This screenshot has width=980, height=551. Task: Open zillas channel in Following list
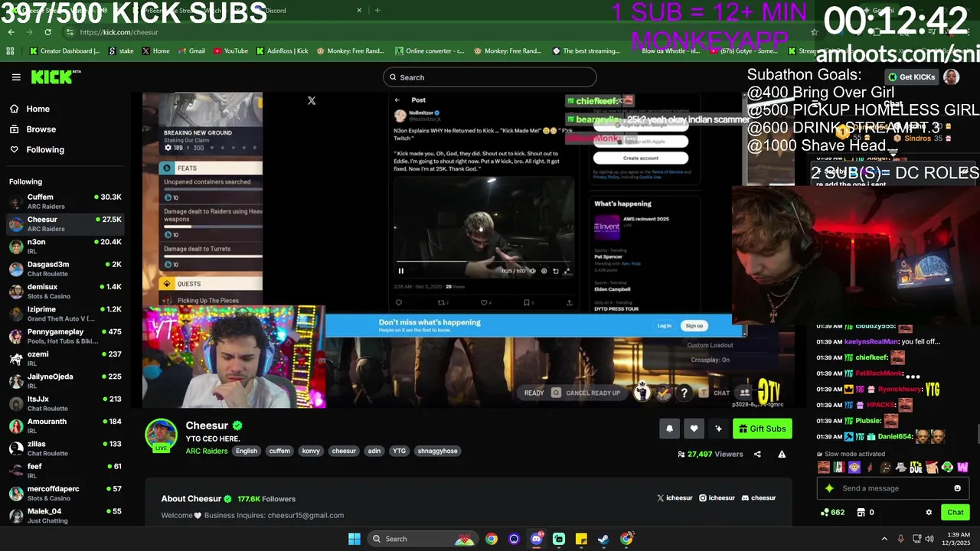(65, 448)
